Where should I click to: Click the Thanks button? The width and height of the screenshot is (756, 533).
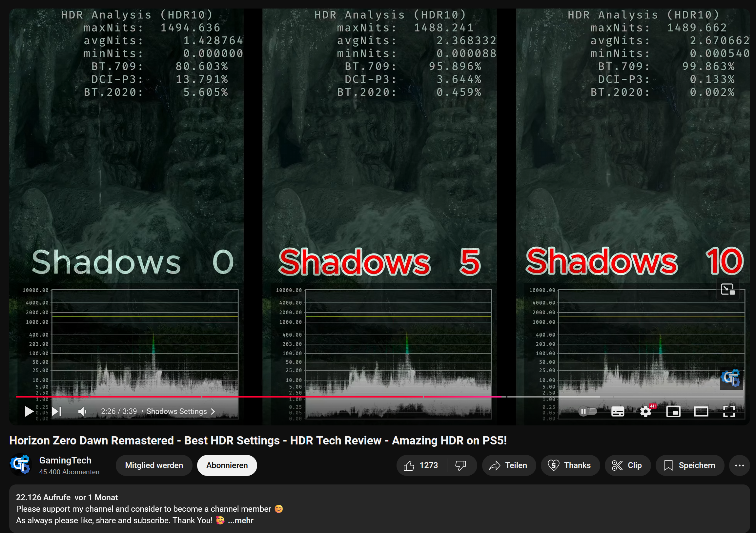571,465
